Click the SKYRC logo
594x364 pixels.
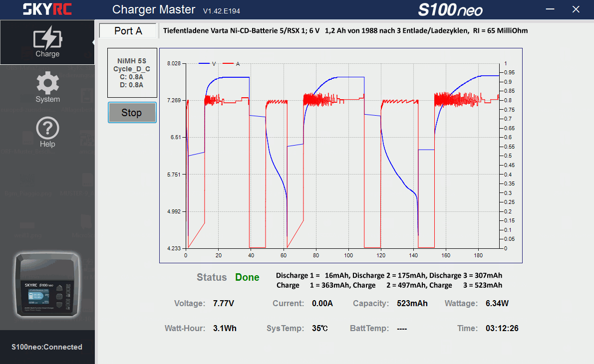[x=47, y=9]
